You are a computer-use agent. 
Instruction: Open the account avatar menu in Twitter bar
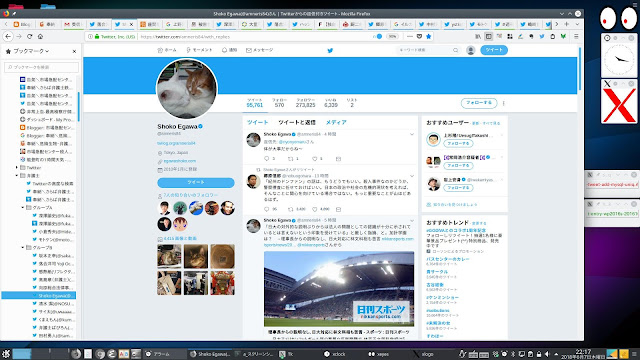click(x=471, y=50)
